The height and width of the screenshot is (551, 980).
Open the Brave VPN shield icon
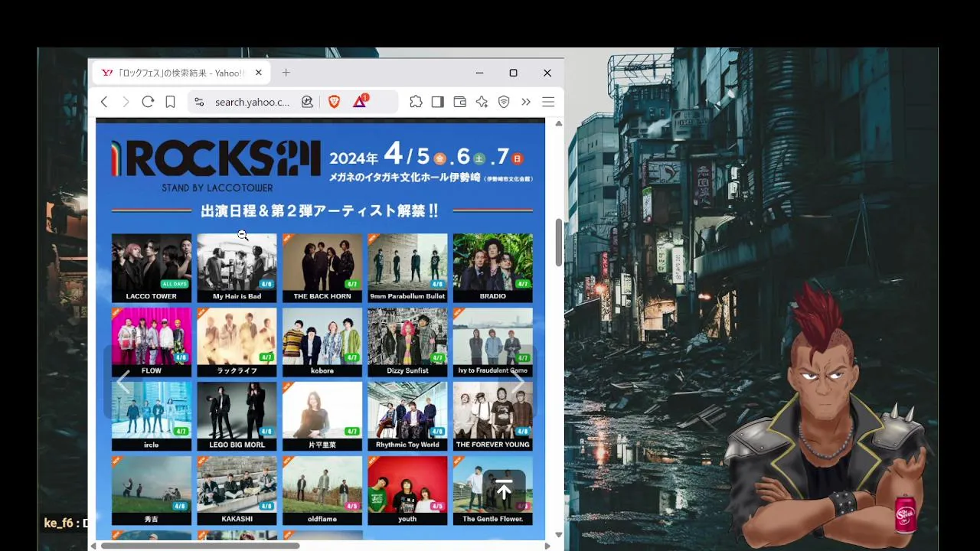(x=504, y=102)
